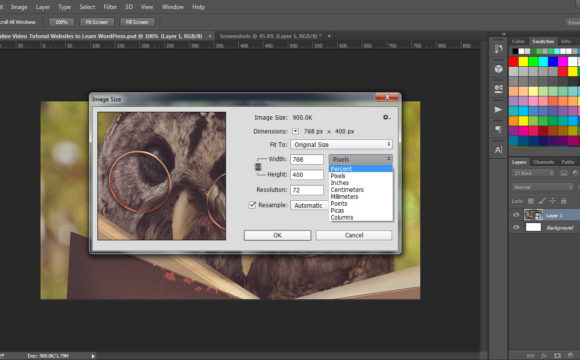580x360 pixels.
Task: Click the 100% zoom button
Action: (61, 22)
